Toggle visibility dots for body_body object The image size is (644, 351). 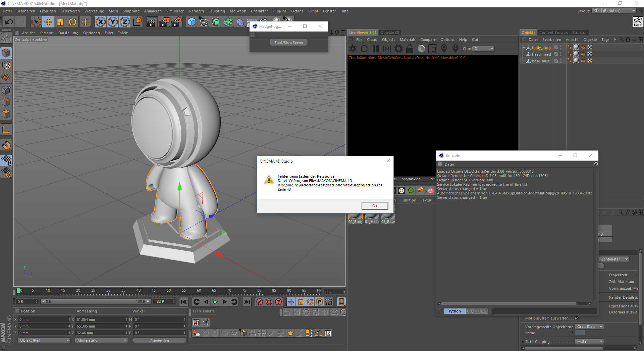click(561, 48)
